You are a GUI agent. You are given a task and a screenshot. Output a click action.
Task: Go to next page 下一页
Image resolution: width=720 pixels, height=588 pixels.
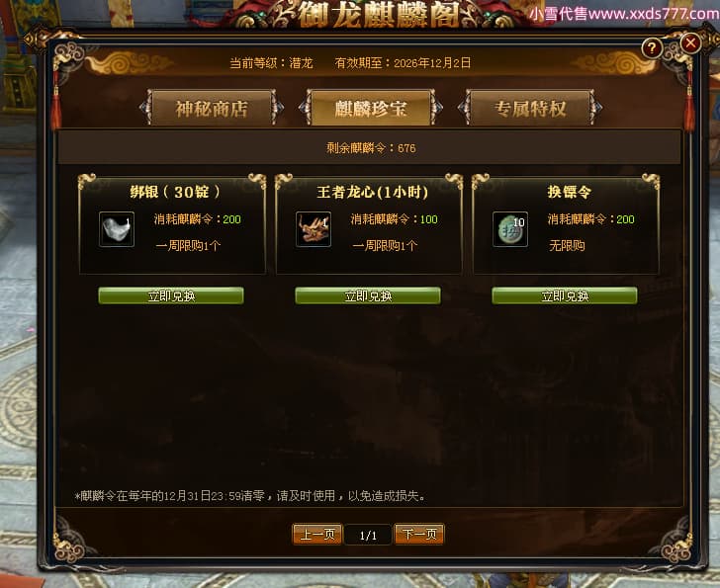pyautogui.click(x=419, y=535)
